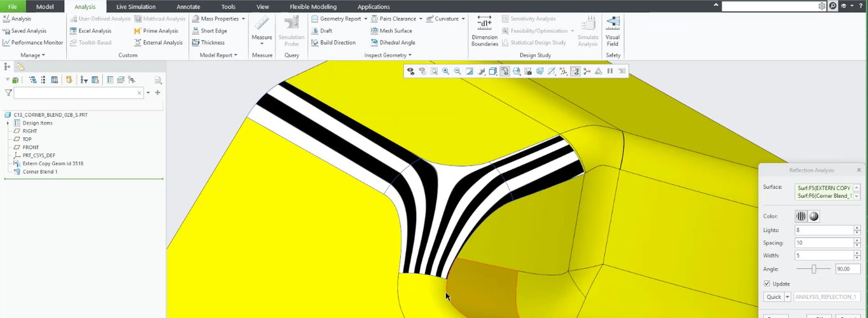868x318 pixels.
Task: Switch to the Model tab
Action: pos(45,6)
